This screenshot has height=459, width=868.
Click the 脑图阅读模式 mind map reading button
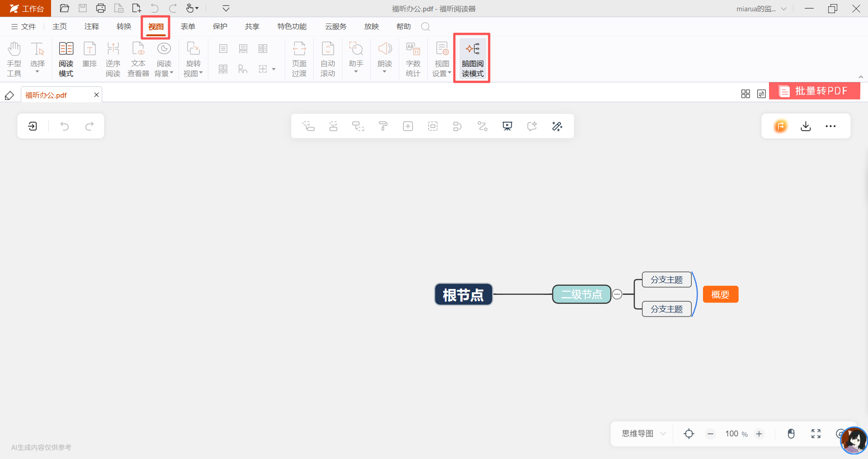tap(472, 58)
